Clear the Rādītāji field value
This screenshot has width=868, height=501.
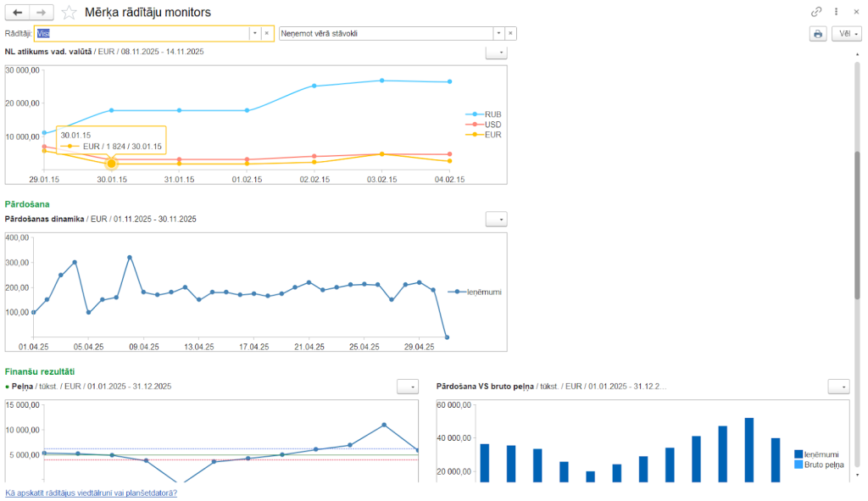click(x=267, y=34)
